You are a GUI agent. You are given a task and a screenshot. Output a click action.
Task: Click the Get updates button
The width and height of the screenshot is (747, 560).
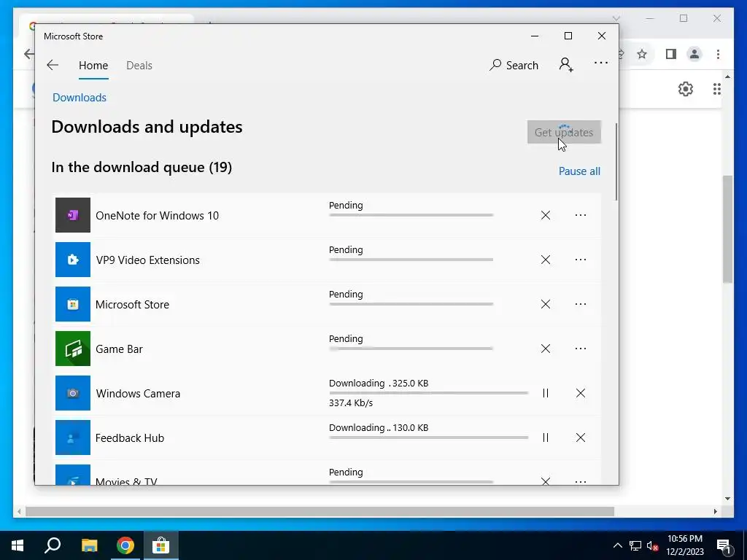click(x=564, y=132)
